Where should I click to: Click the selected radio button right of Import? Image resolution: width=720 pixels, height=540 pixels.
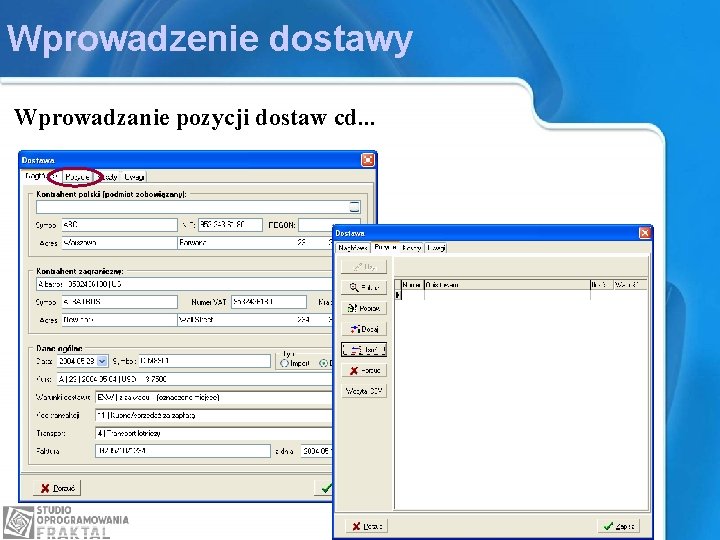(x=323, y=363)
